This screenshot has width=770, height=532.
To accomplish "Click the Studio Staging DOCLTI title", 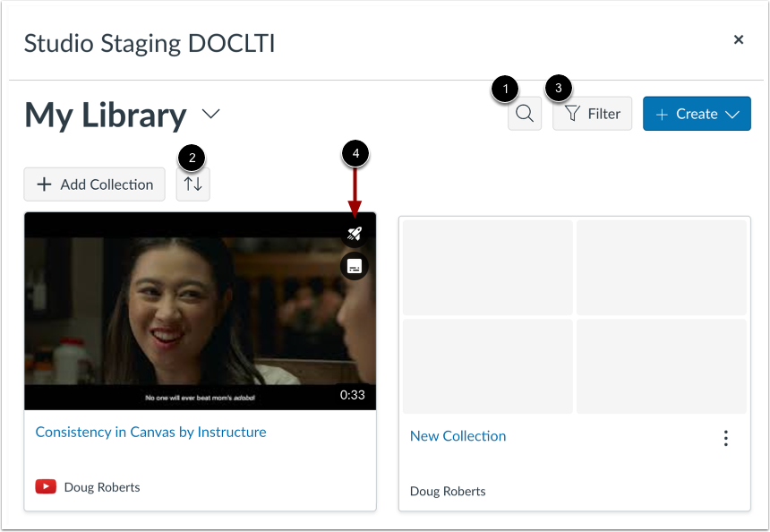I will click(150, 43).
